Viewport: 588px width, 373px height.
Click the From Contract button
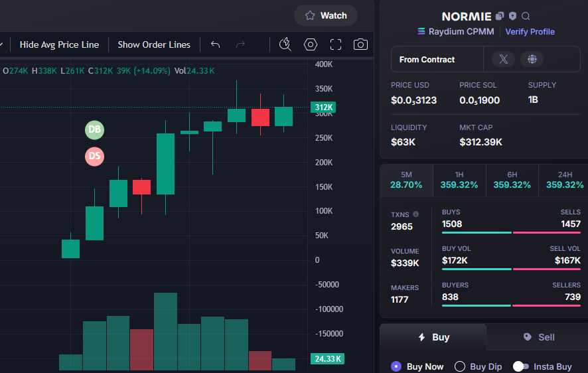pyautogui.click(x=437, y=59)
